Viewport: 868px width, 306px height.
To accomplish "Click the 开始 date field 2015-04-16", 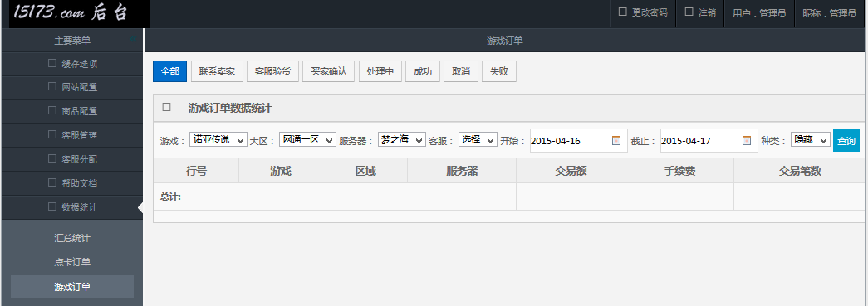I will (578, 141).
